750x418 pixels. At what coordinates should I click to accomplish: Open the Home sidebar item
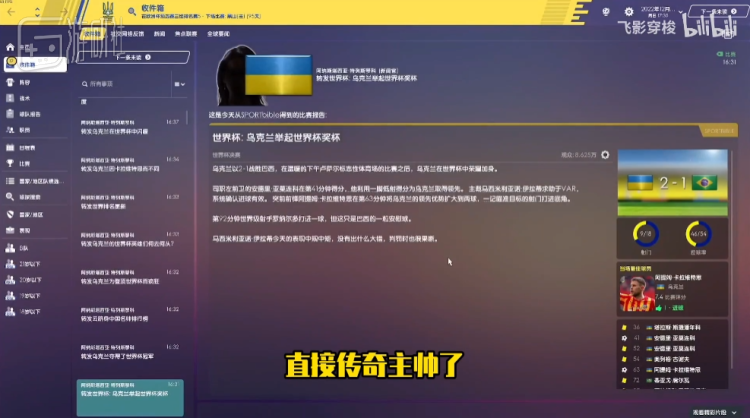(10, 47)
